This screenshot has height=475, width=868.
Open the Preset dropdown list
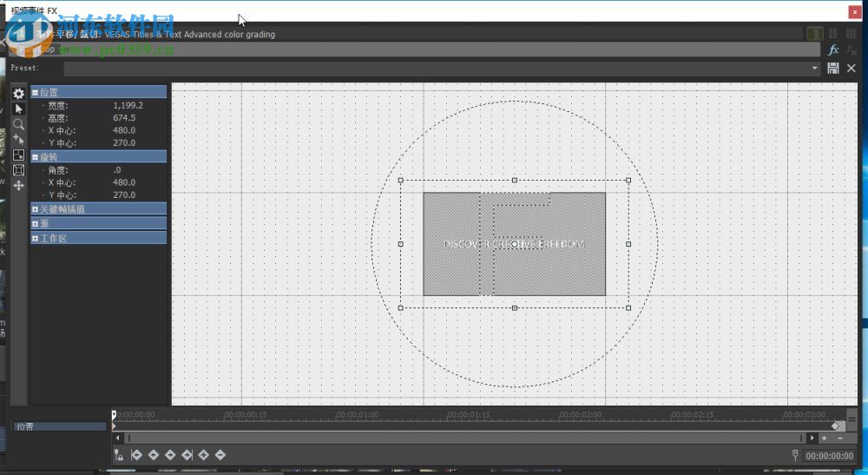coord(815,68)
